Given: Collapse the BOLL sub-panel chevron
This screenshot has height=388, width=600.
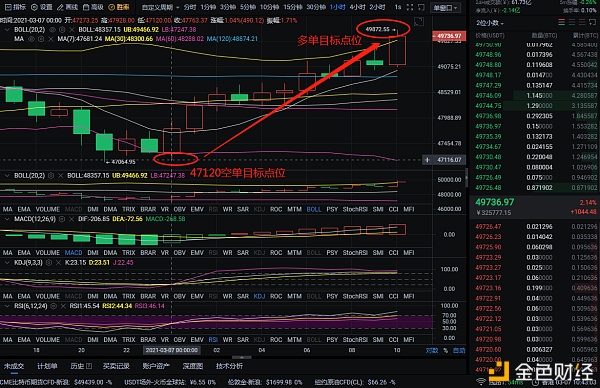Looking at the screenshot, I should pyautogui.click(x=7, y=175).
